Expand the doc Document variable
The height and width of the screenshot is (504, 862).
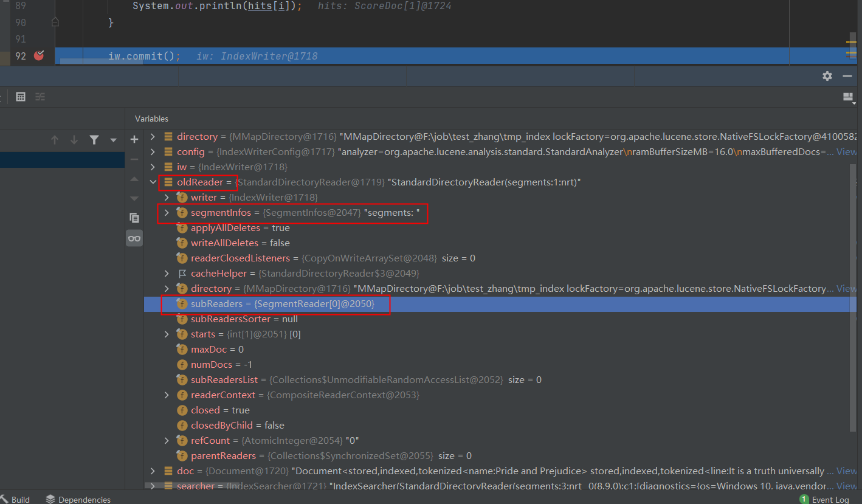point(153,471)
